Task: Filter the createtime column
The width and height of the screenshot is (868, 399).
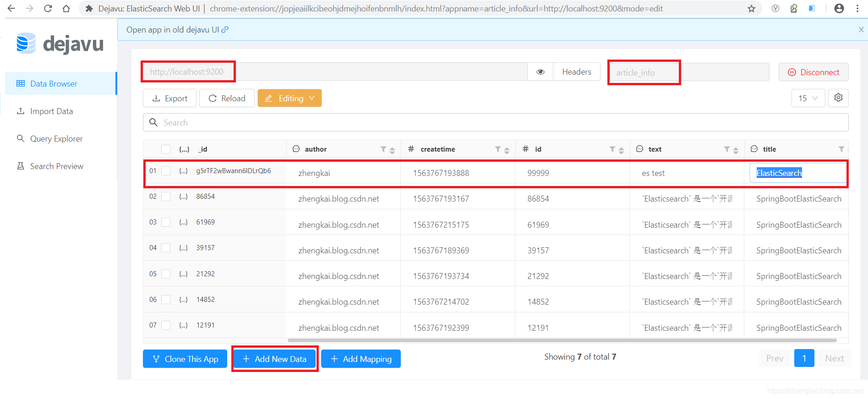Action: [498, 149]
